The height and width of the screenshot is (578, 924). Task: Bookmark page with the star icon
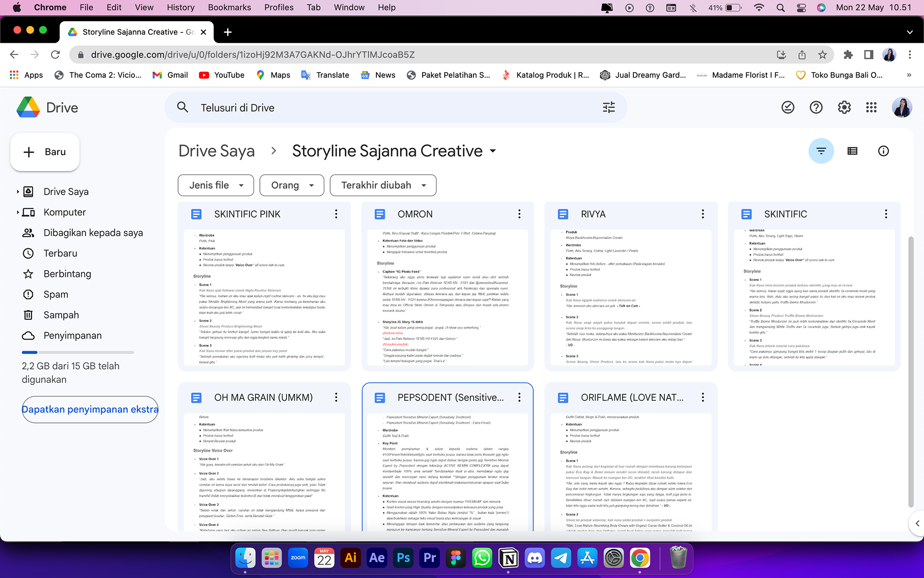(822, 55)
